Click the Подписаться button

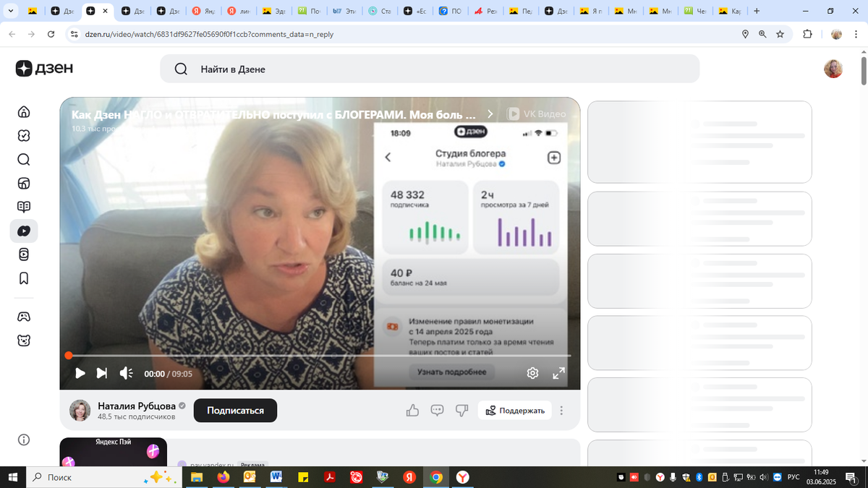(235, 411)
